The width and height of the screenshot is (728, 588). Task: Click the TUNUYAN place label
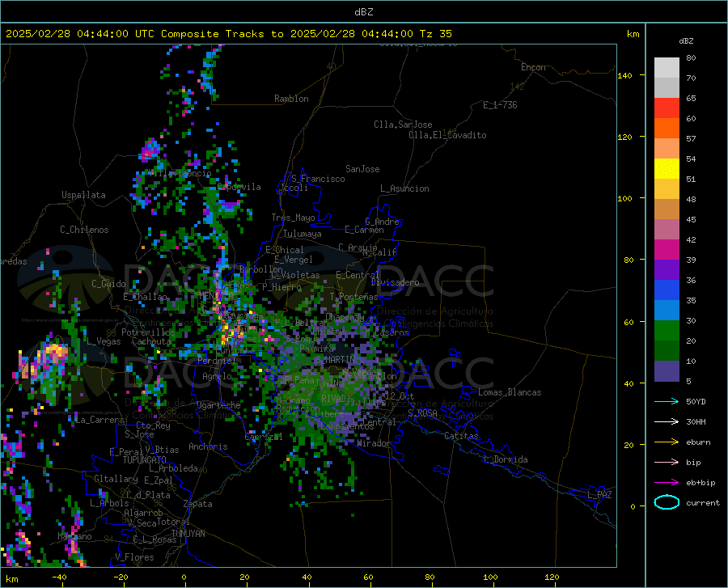click(x=188, y=534)
